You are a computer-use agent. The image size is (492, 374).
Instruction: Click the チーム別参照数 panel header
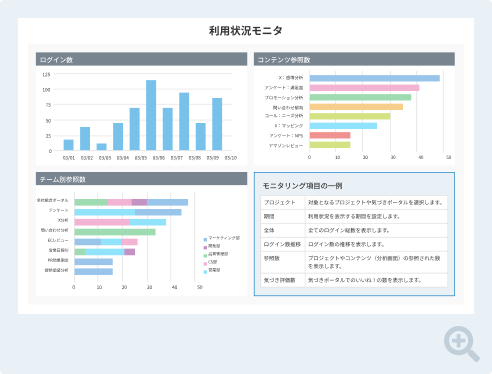pyautogui.click(x=141, y=179)
